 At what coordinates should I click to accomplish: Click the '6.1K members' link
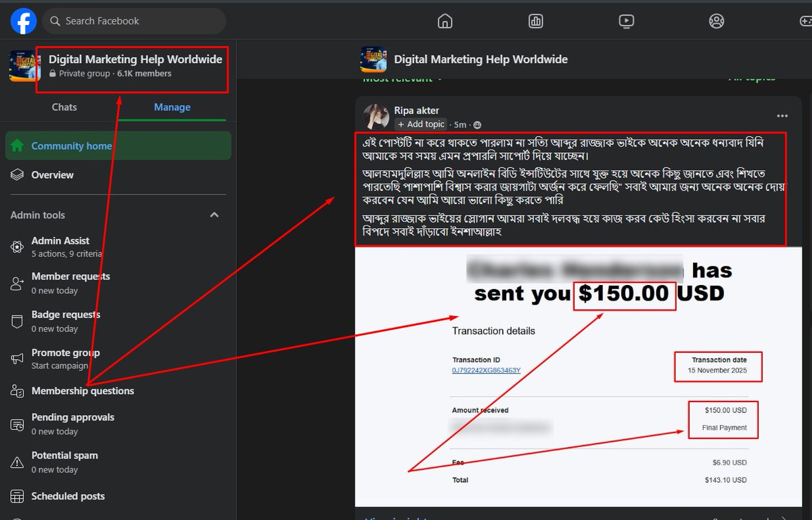pos(144,74)
